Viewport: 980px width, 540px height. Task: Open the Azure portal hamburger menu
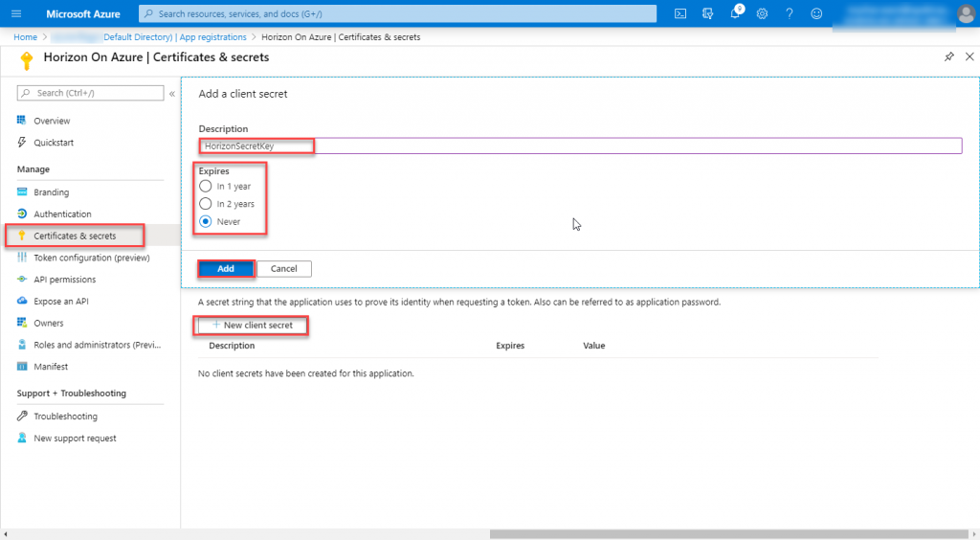coord(16,13)
